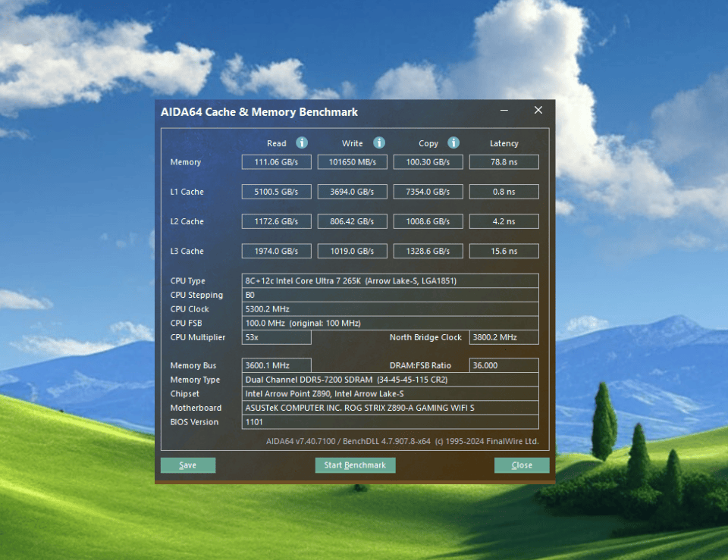This screenshot has width=728, height=560.
Task: Select L3 Cache Write 1019.0 GB/s
Action: tap(353, 251)
